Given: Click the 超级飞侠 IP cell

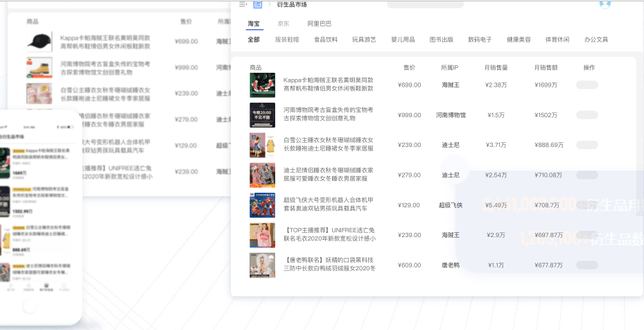Looking at the screenshot, I should pos(451,205).
